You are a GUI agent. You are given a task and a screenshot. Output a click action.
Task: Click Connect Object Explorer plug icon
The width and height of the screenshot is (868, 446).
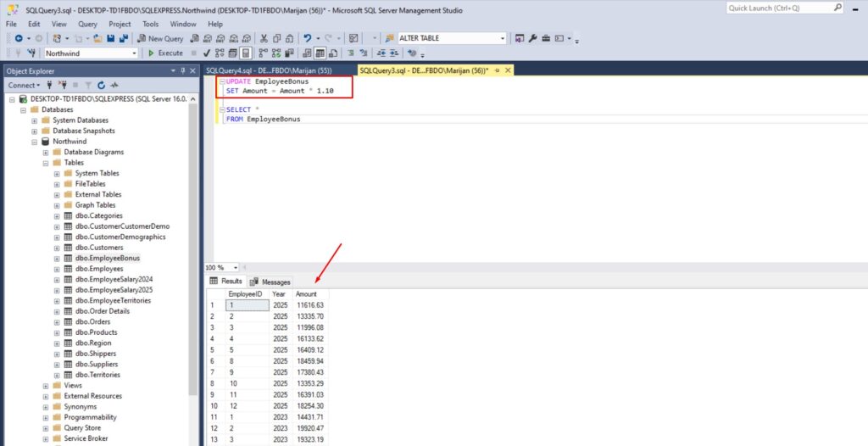pyautogui.click(x=49, y=86)
